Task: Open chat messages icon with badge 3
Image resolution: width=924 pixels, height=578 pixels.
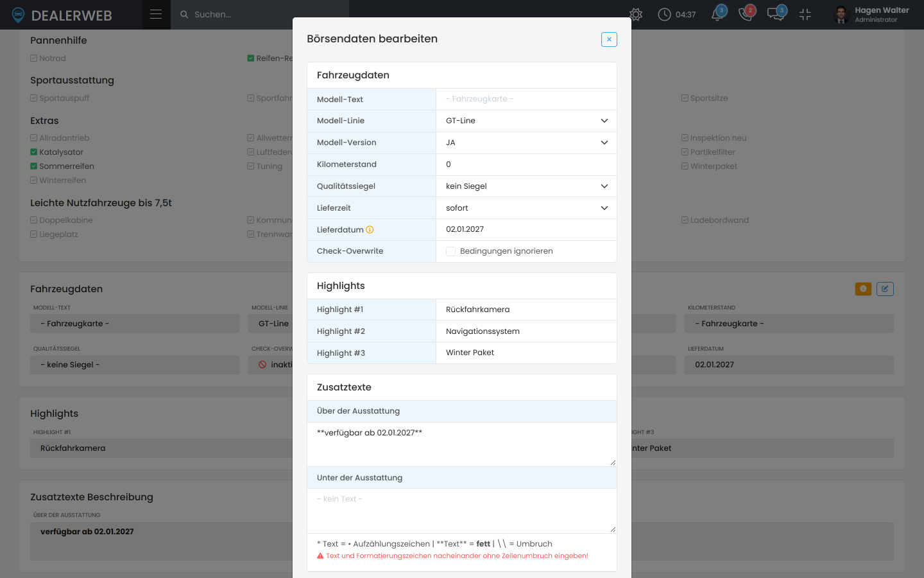Action: tap(776, 14)
